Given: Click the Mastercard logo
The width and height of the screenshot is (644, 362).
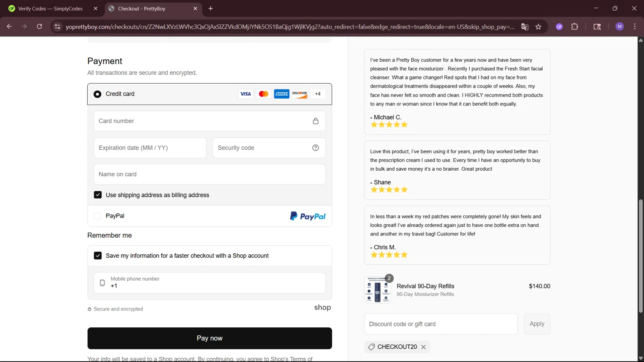Looking at the screenshot, I should (264, 94).
